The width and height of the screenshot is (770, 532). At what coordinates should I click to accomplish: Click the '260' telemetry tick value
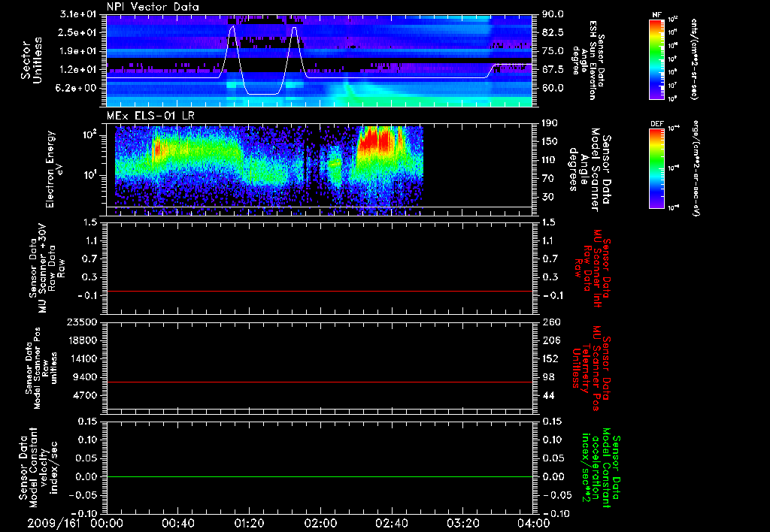(x=551, y=322)
